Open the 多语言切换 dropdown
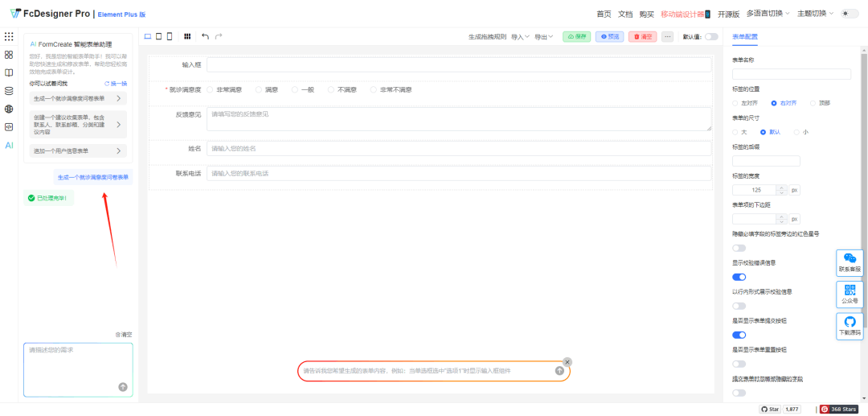868x416 pixels. [768, 14]
